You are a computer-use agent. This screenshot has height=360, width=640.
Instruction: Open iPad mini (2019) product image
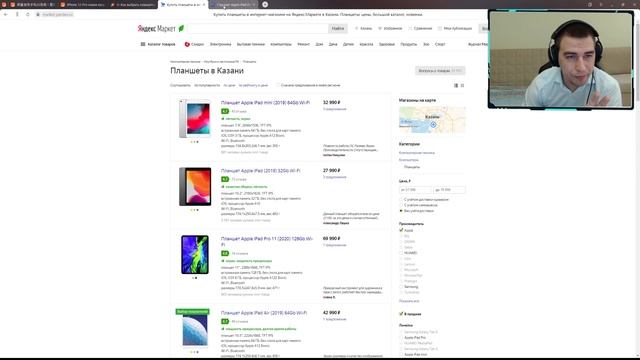click(195, 119)
